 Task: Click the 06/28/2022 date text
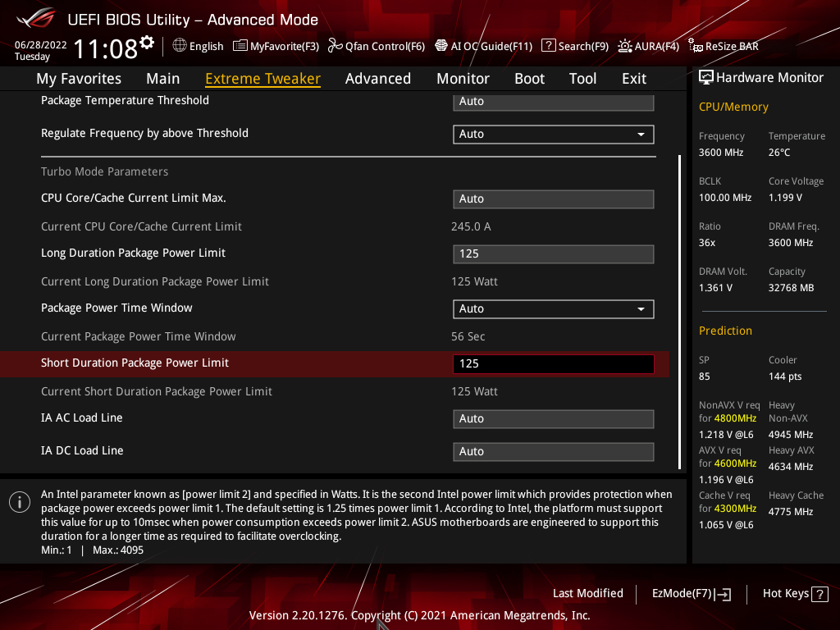tap(40, 44)
